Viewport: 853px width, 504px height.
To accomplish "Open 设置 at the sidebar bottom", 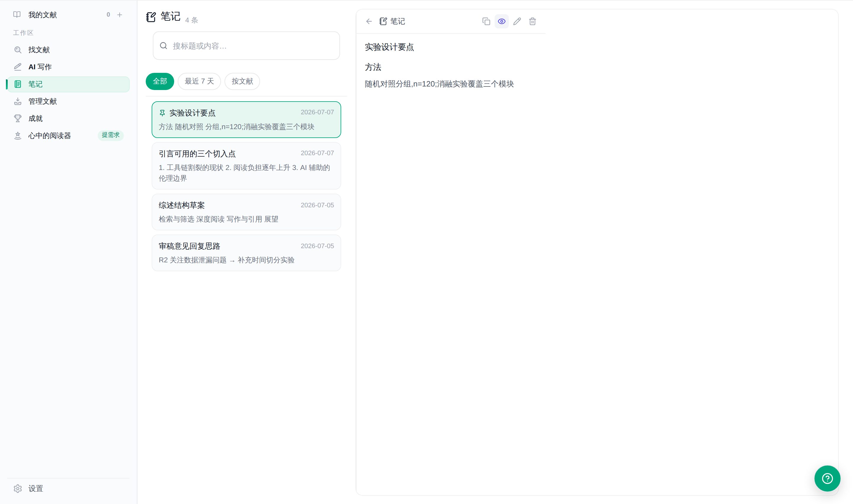I will point(68,488).
